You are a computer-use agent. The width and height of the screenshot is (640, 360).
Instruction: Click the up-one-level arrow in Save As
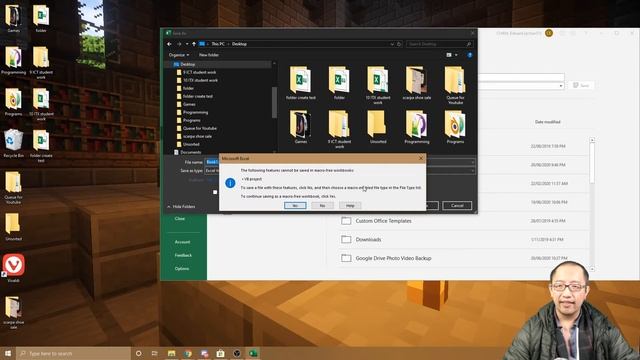194,44
